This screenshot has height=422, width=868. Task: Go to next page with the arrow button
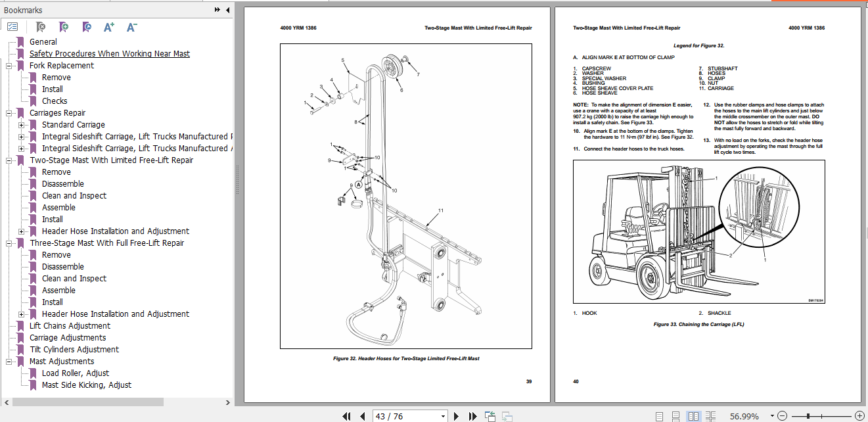point(457,415)
